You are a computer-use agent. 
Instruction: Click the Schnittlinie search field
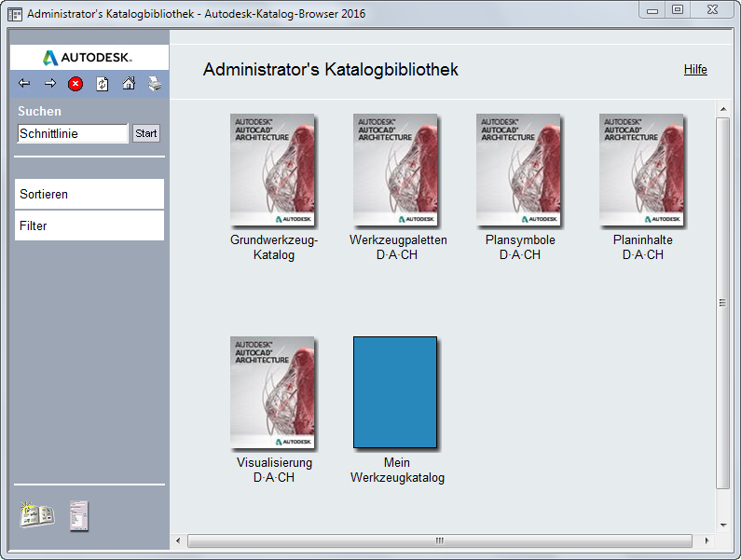(x=73, y=133)
